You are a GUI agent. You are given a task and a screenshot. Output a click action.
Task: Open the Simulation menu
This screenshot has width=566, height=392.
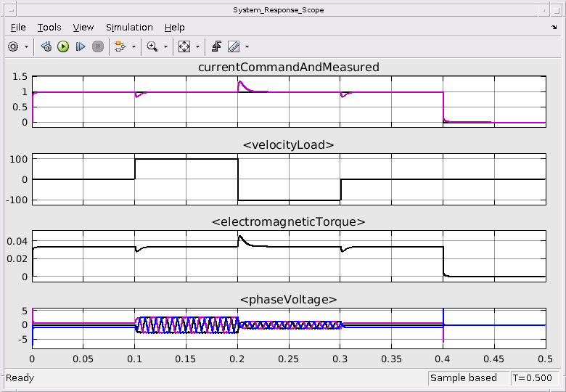(129, 28)
